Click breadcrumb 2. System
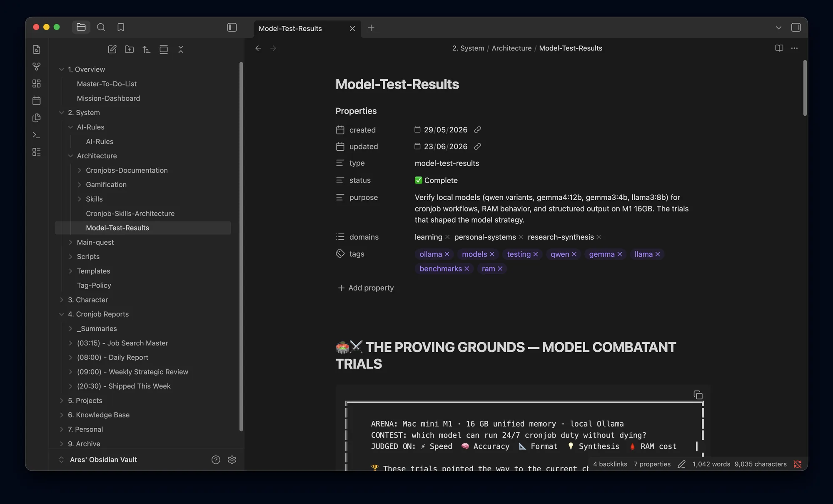This screenshot has height=504, width=833. [468, 48]
